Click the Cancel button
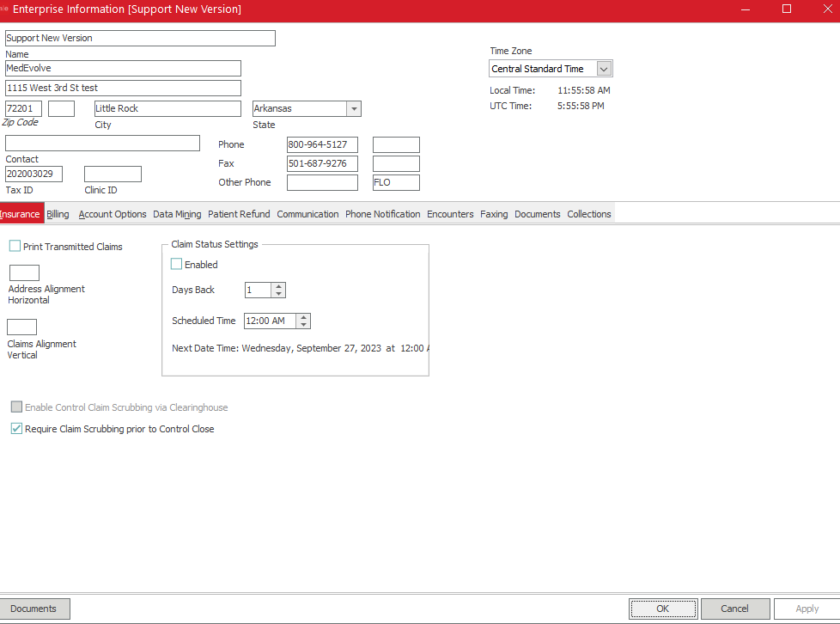This screenshot has height=624, width=840. tap(734, 609)
